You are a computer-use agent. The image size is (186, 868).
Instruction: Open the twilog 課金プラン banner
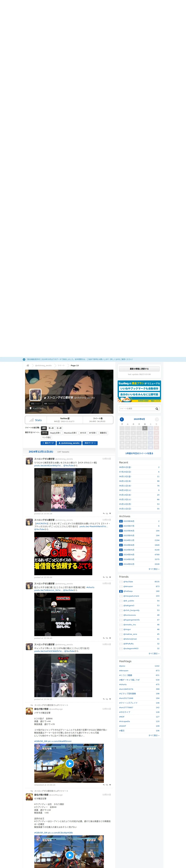point(139,391)
